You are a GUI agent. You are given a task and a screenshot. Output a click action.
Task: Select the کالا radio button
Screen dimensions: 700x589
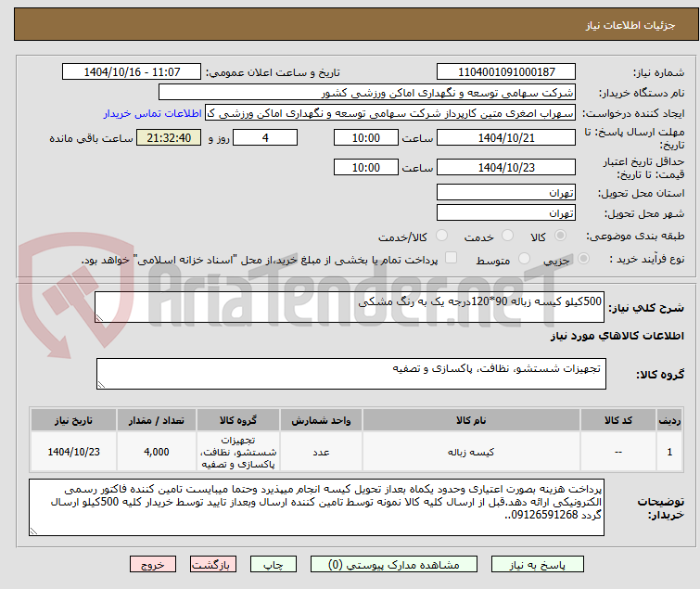(x=560, y=236)
